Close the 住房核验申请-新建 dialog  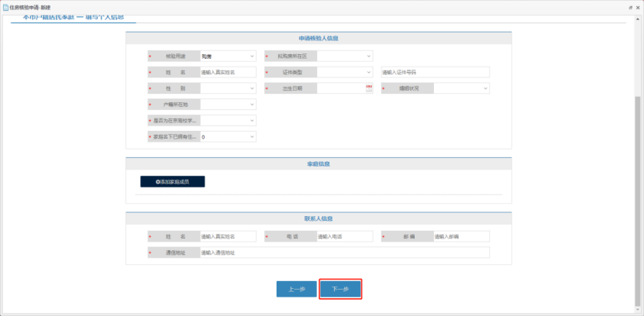coord(638,5)
